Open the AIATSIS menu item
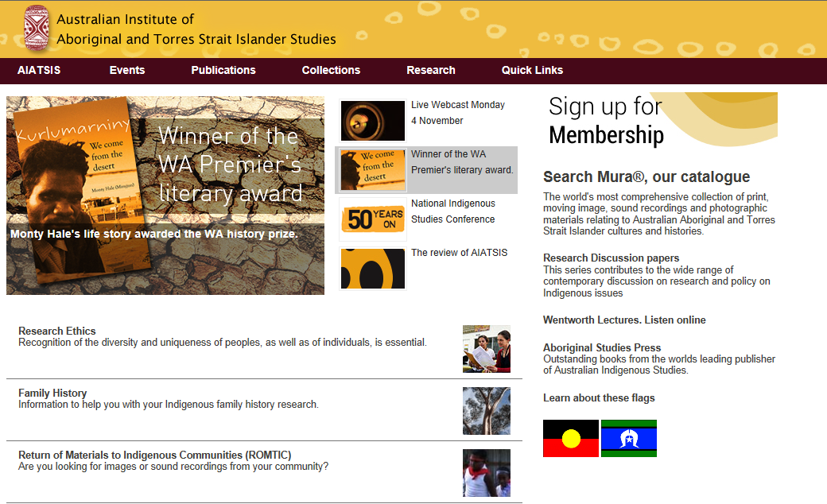This screenshot has width=827, height=504. click(39, 70)
